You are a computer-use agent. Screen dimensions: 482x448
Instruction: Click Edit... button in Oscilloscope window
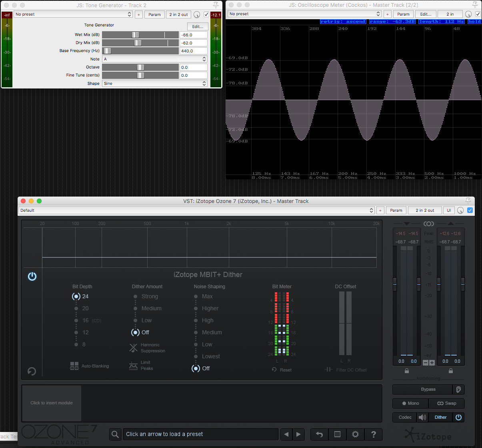[426, 14]
